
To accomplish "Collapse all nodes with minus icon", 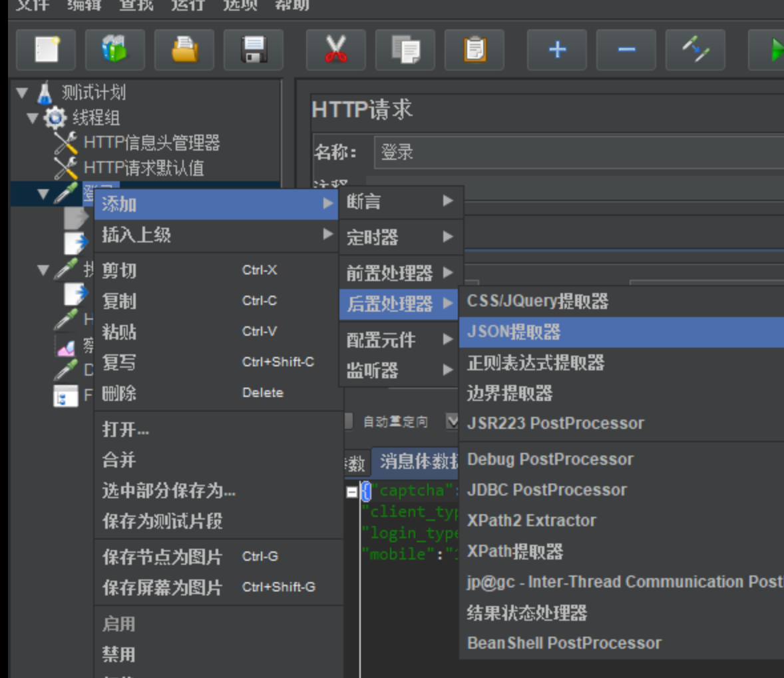I will (x=626, y=50).
